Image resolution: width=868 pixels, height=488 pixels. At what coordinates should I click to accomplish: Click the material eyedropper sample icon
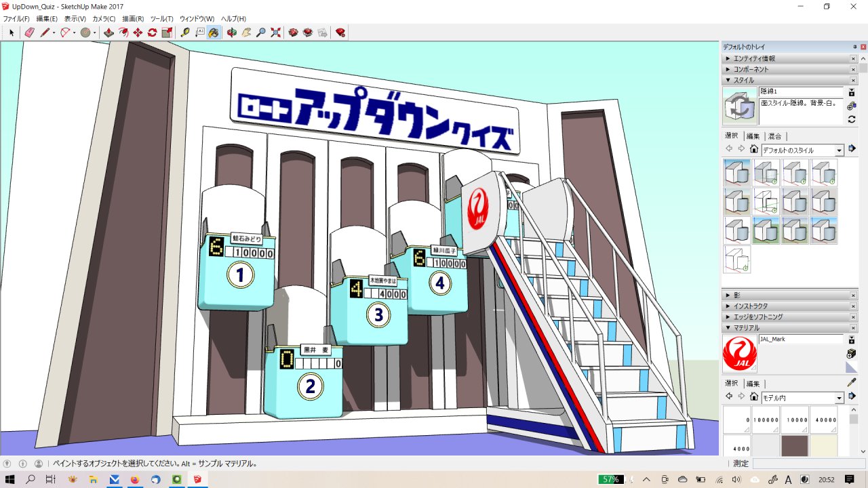pyautogui.click(x=852, y=382)
